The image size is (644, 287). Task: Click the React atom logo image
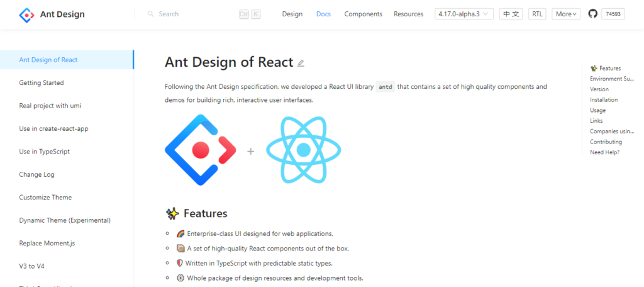click(304, 150)
